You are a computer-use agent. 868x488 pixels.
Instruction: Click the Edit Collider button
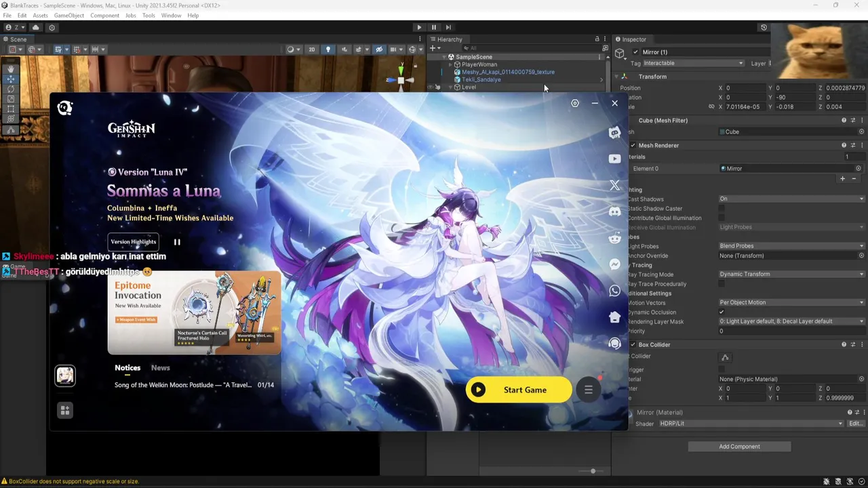725,357
